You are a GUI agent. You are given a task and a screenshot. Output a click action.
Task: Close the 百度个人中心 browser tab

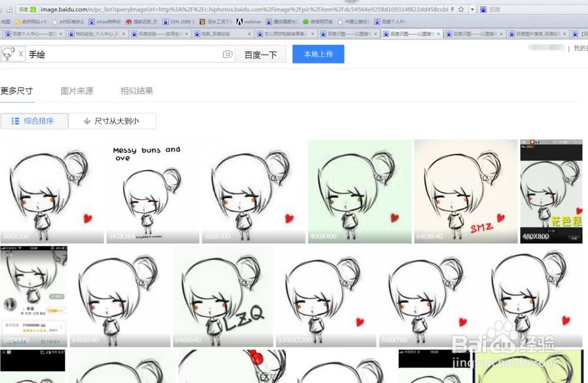point(61,34)
